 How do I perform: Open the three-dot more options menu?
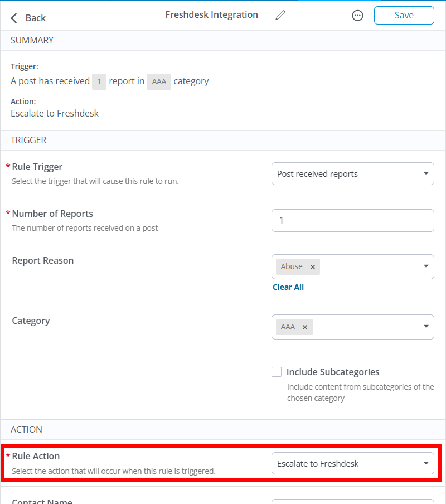pyautogui.click(x=358, y=16)
